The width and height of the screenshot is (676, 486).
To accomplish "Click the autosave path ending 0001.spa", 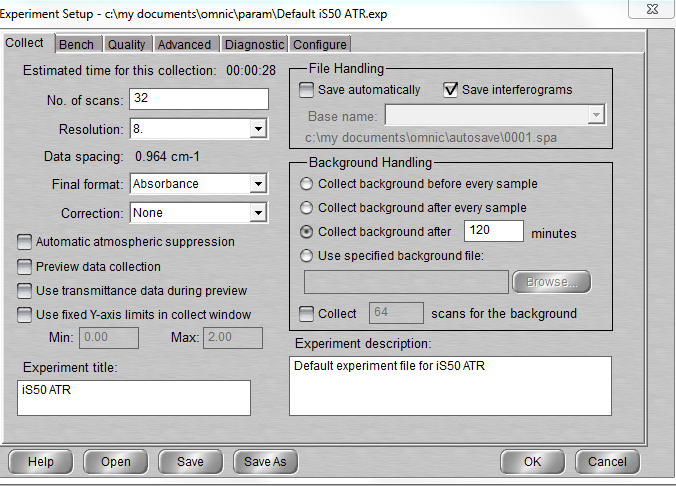I will (431, 138).
